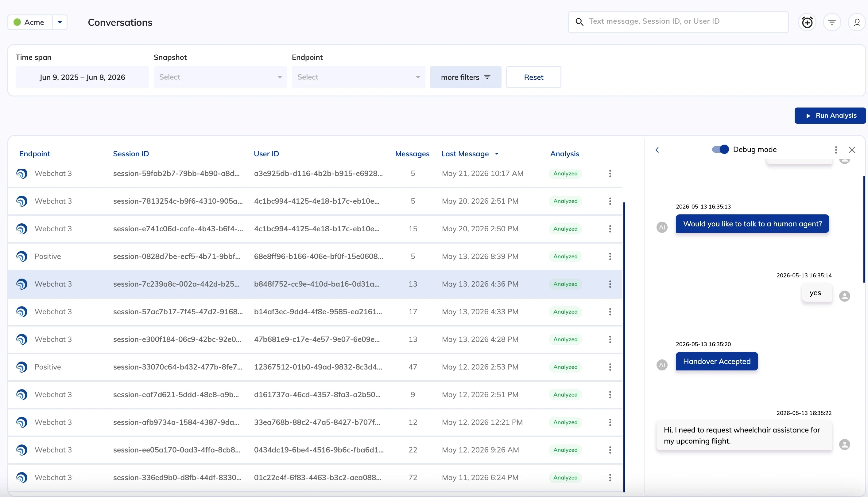868x497 pixels.
Task: Expand the Acme project dropdown arrow
Action: point(60,22)
